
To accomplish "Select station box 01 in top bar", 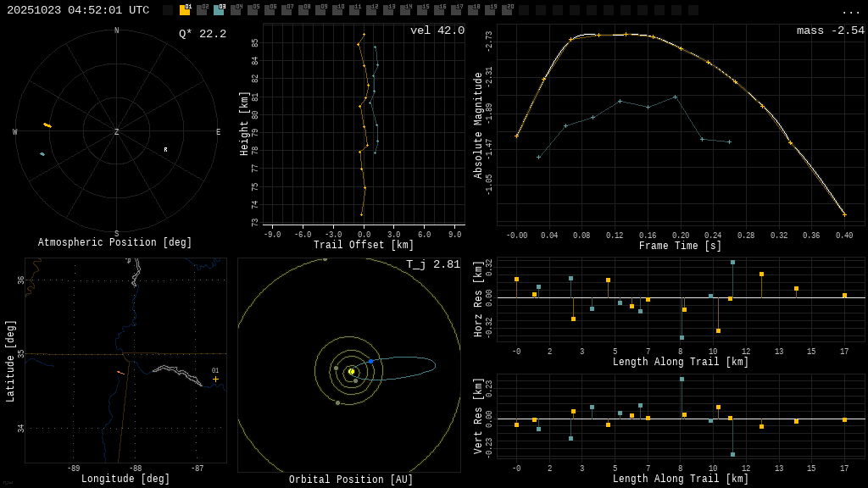I will click(x=185, y=10).
